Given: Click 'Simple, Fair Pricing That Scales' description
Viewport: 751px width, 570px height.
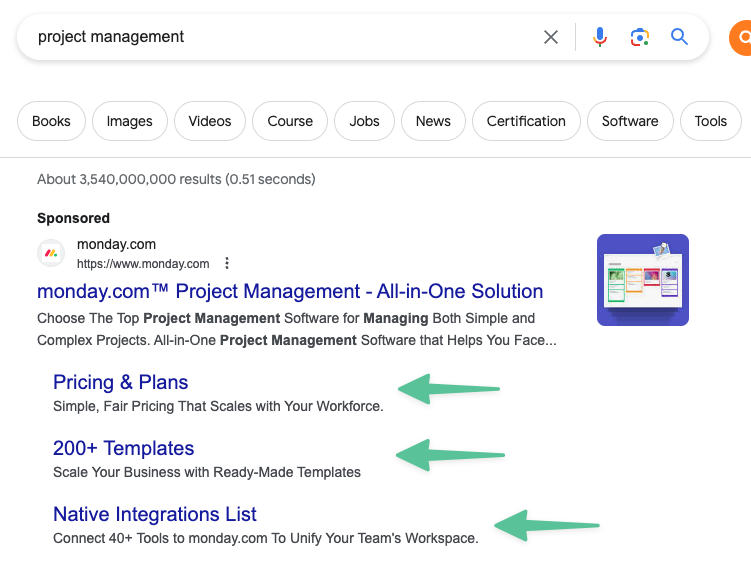Looking at the screenshot, I should (x=218, y=406).
